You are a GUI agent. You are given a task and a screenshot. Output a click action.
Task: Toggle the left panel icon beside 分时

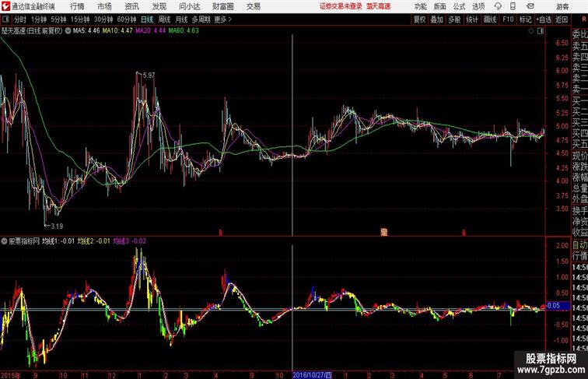coord(5,19)
